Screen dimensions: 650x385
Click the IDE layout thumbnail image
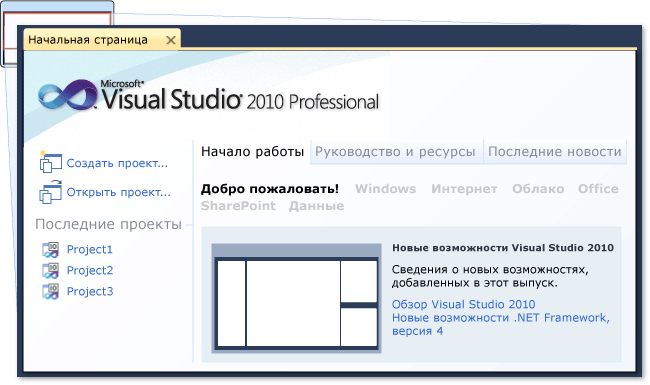[296, 298]
